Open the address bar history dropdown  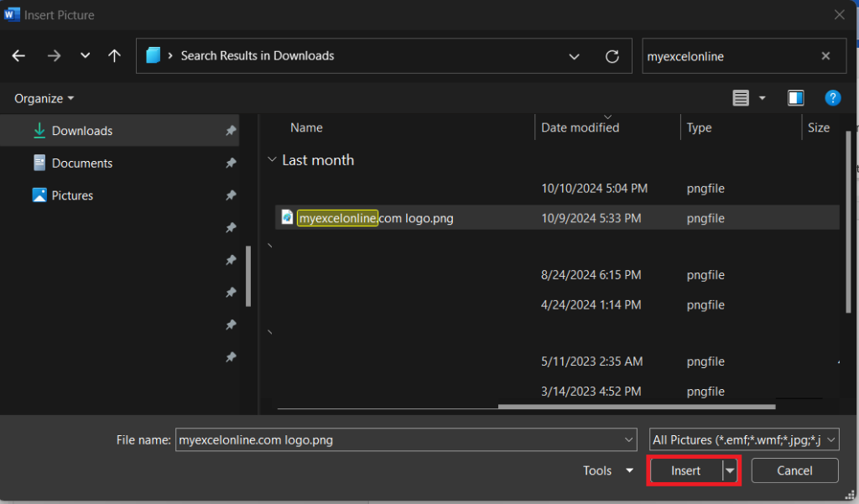tap(574, 56)
